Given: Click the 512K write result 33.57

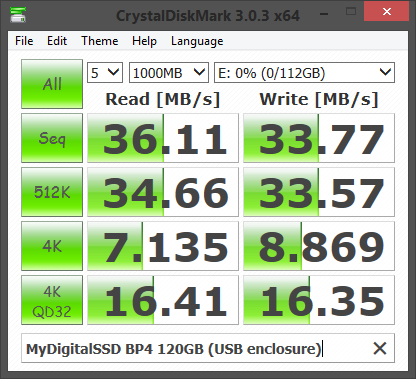Looking at the screenshot, I should (319, 192).
